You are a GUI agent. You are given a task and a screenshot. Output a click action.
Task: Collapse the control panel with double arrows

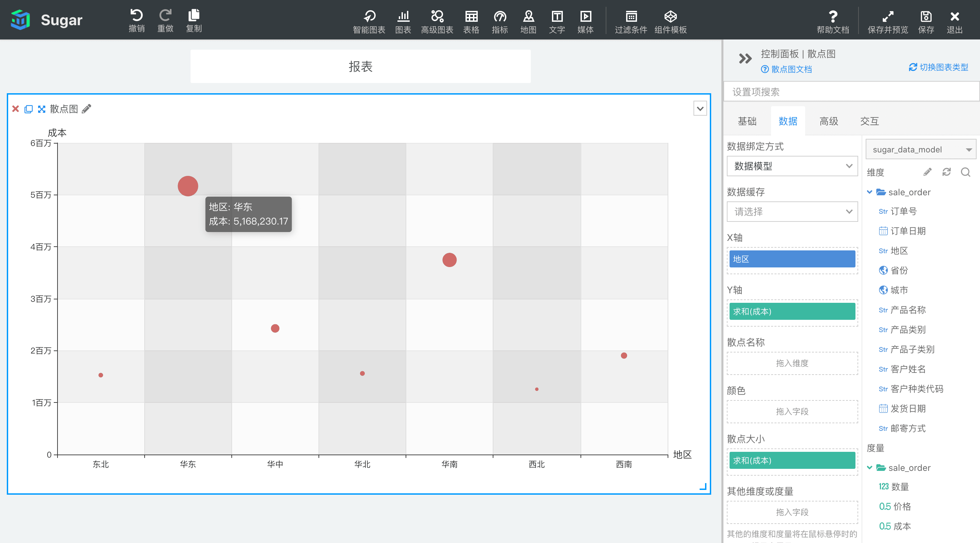click(745, 59)
